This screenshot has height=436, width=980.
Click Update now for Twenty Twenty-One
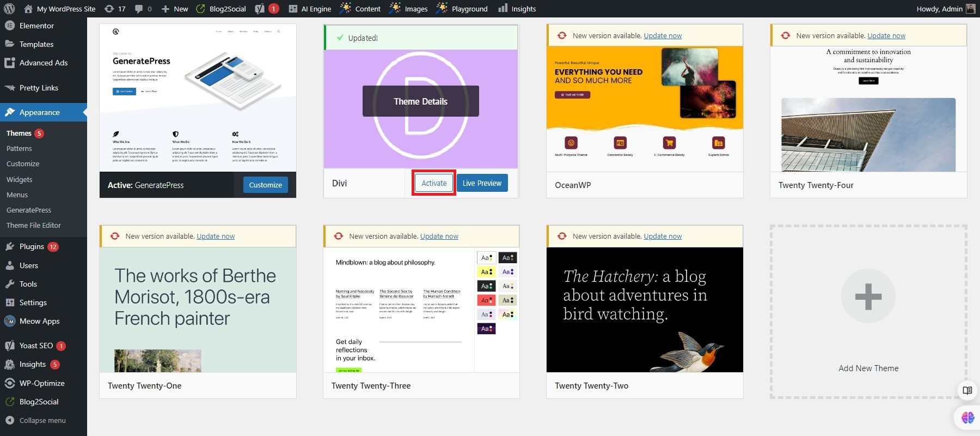coord(216,236)
